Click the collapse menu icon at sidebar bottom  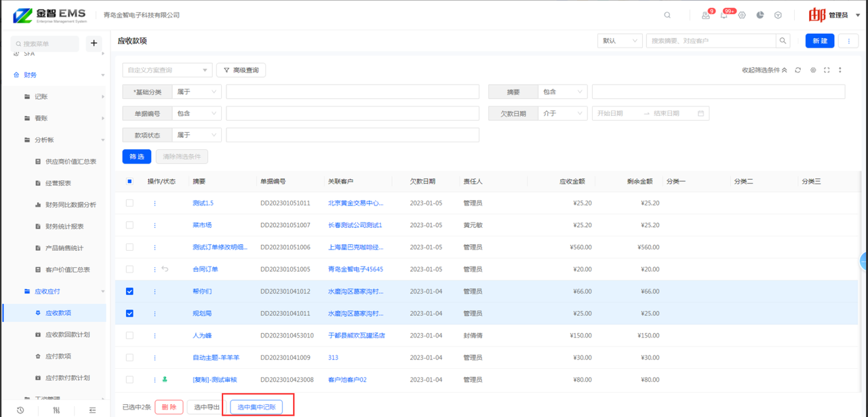(92, 410)
